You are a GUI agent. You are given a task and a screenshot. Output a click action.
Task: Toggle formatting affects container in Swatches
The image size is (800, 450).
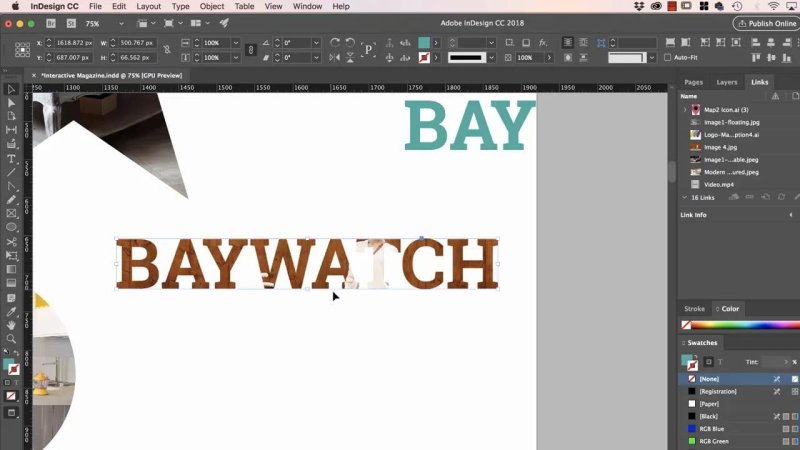point(709,362)
